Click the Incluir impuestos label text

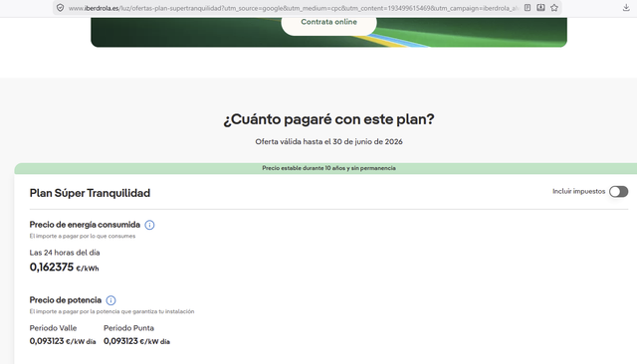tap(578, 191)
